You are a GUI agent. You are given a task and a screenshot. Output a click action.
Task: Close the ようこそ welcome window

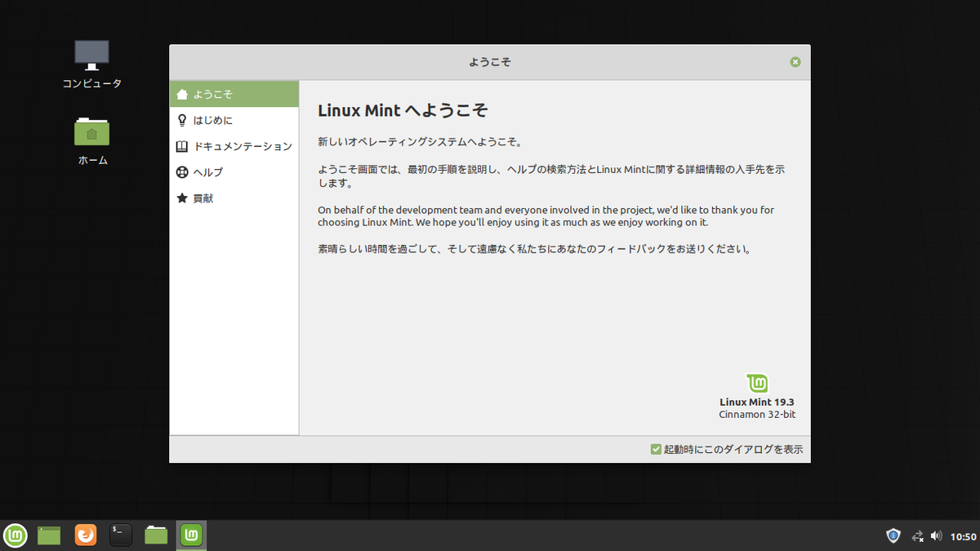point(795,62)
